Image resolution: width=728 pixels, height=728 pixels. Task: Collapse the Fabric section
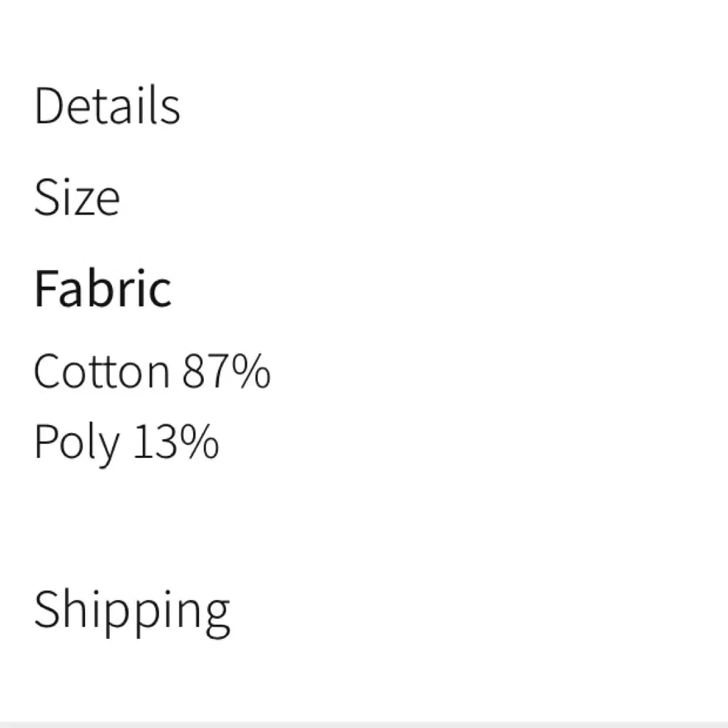tap(103, 288)
